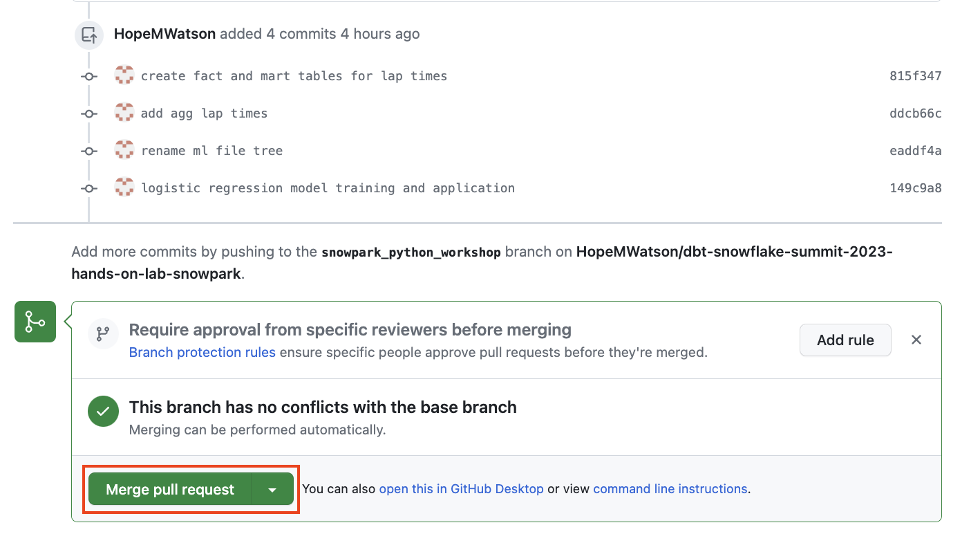
Task: Dismiss the branch protection suggestion banner
Action: pyautogui.click(x=916, y=340)
